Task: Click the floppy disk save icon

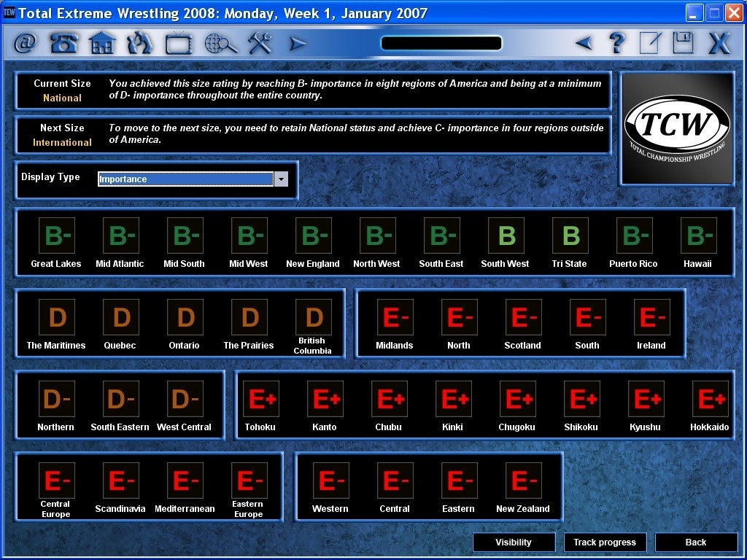Action: click(x=683, y=44)
